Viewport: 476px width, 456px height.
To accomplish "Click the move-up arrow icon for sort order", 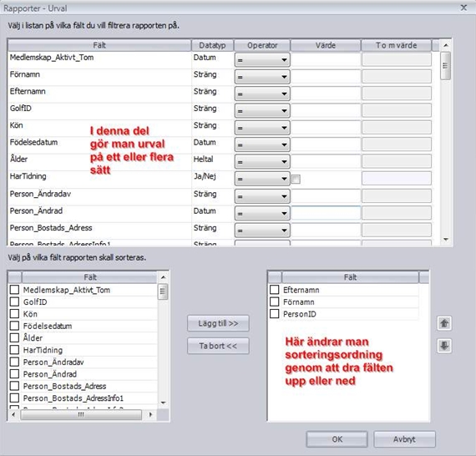I will tap(444, 323).
